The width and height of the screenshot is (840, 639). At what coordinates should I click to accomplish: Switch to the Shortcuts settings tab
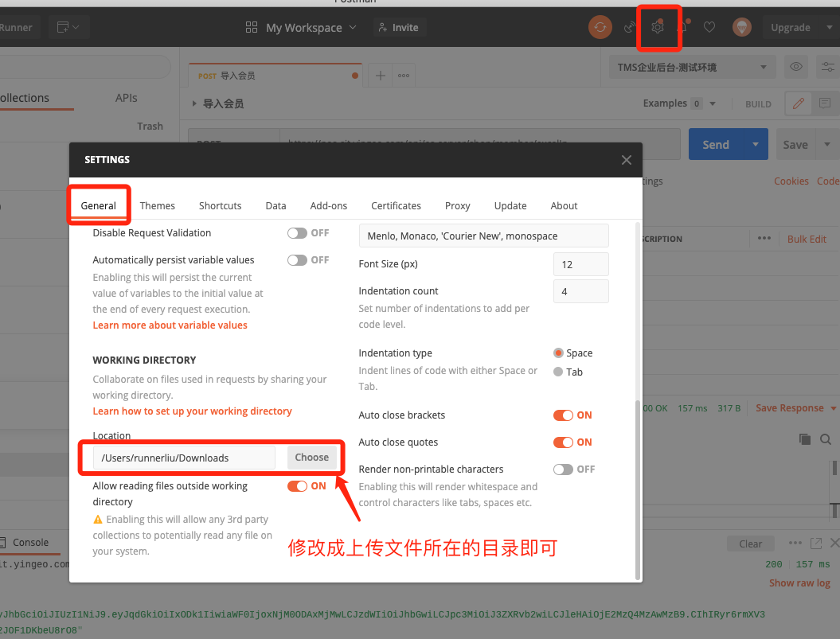[221, 205]
